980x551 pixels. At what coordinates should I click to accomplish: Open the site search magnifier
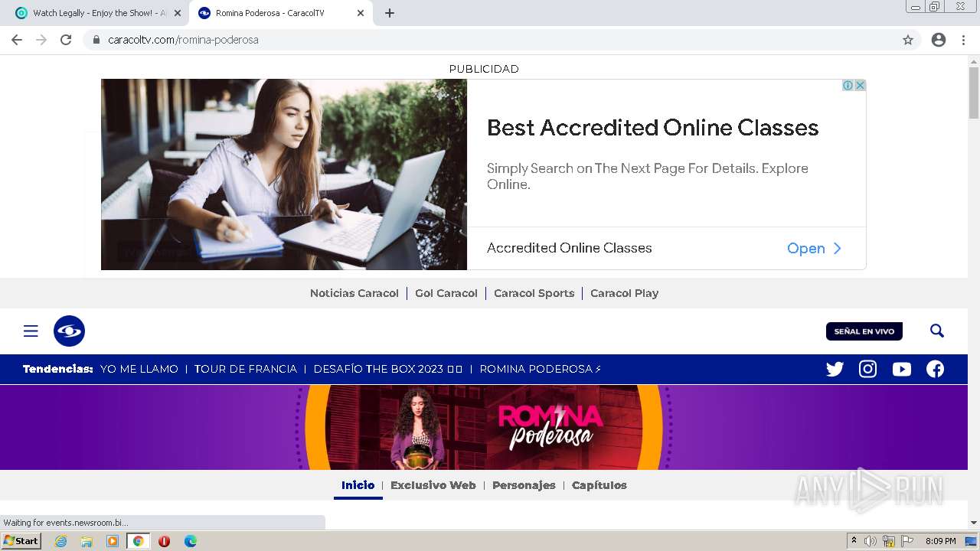click(x=937, y=331)
